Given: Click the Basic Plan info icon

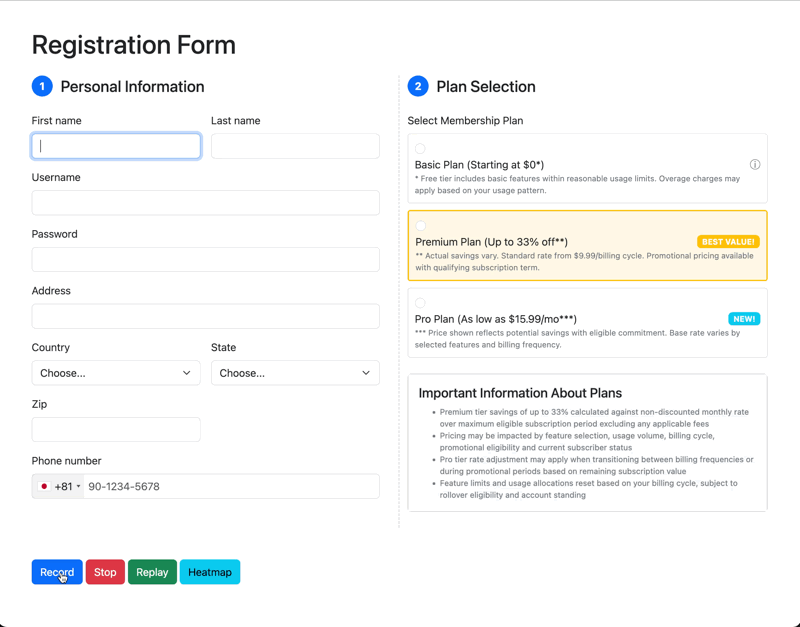Looking at the screenshot, I should (755, 164).
